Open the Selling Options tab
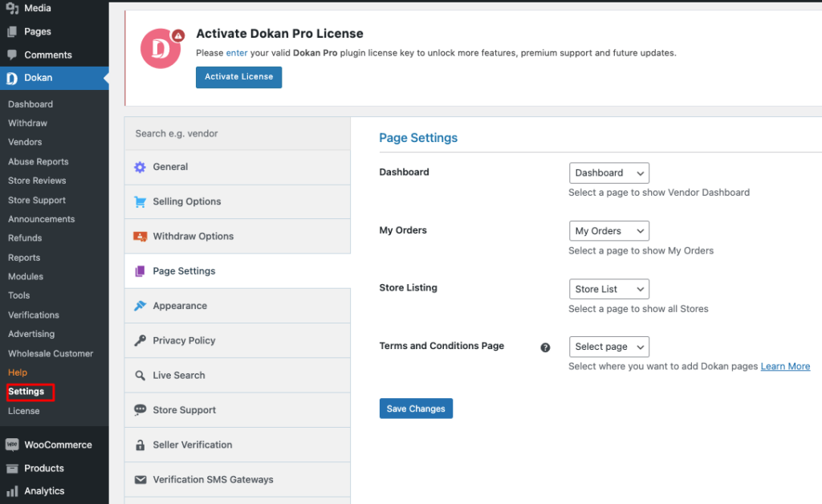This screenshot has height=504, width=822. (238, 201)
